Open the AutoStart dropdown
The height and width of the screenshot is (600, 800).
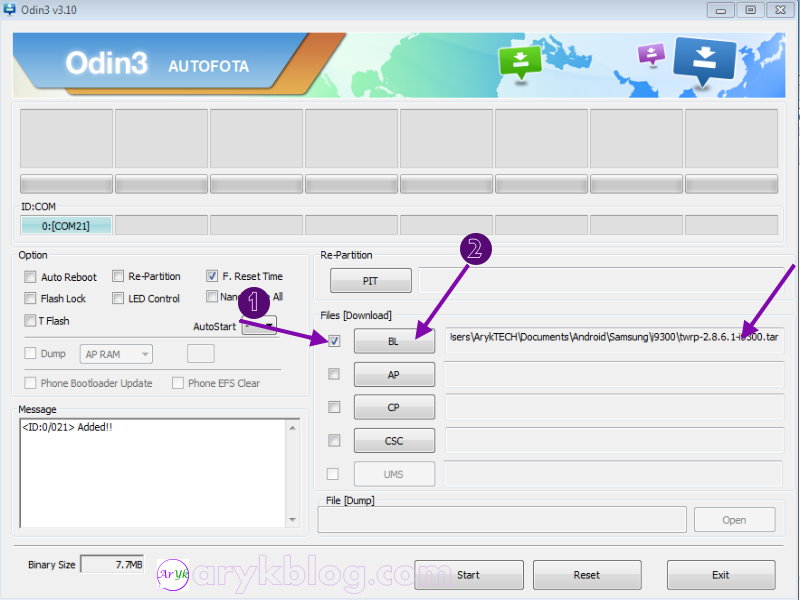click(259, 326)
